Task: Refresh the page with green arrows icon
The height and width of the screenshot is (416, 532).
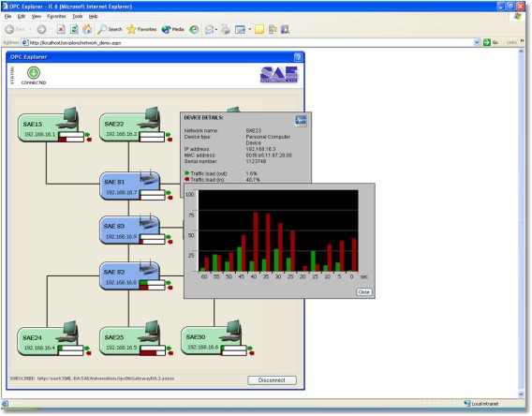Action: pyautogui.click(x=74, y=30)
